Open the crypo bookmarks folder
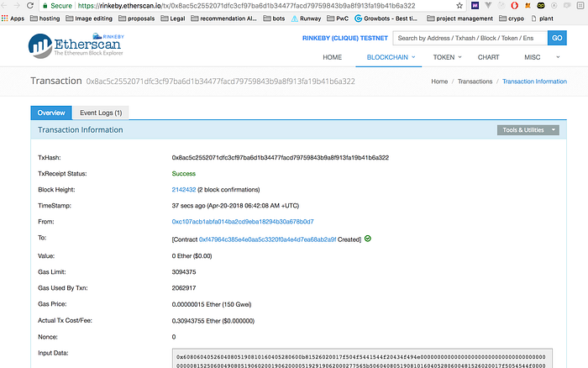 (512, 18)
